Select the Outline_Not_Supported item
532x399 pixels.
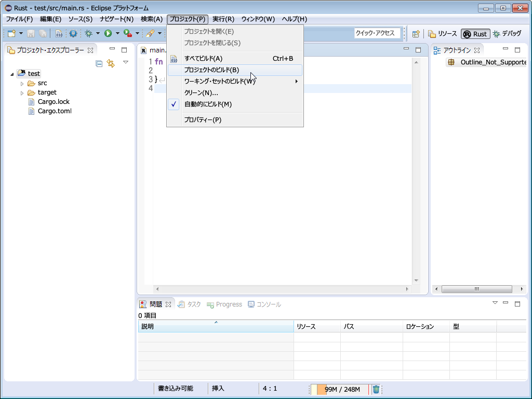[487, 62]
